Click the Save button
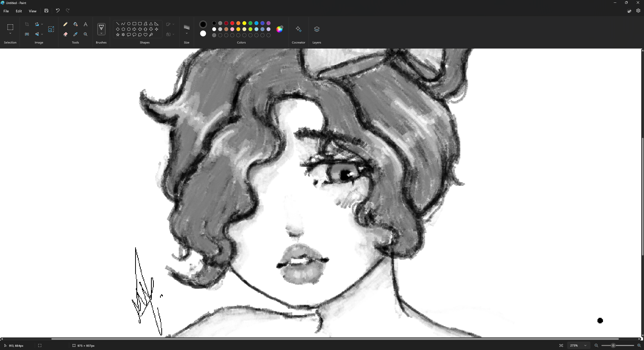The width and height of the screenshot is (644, 350). [x=46, y=11]
